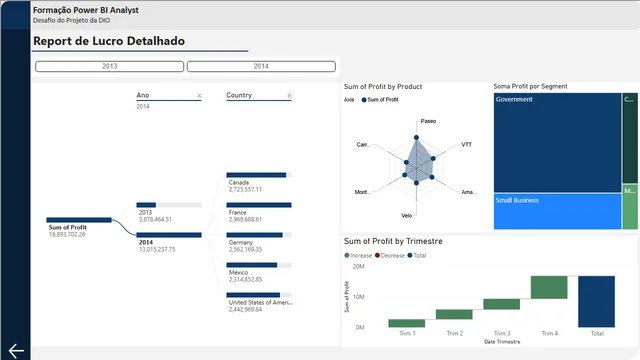The width and height of the screenshot is (640, 360).
Task: Click the Report de Lucro Detalhado title
Action: click(109, 41)
